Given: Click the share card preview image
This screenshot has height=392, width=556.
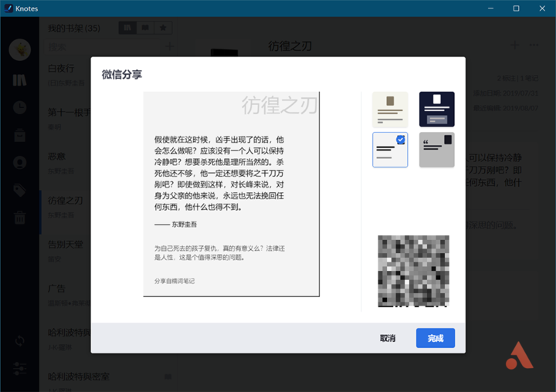Looking at the screenshot, I should point(231,194).
